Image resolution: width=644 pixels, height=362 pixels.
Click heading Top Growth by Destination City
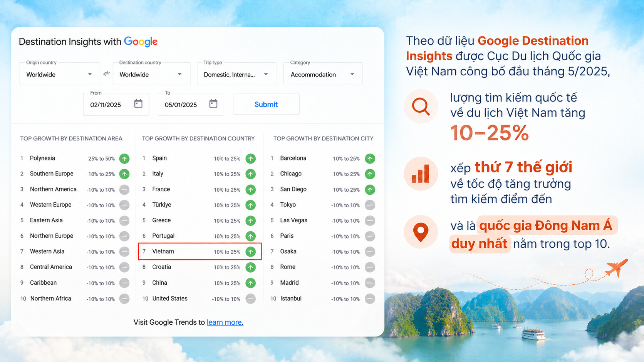(323, 138)
